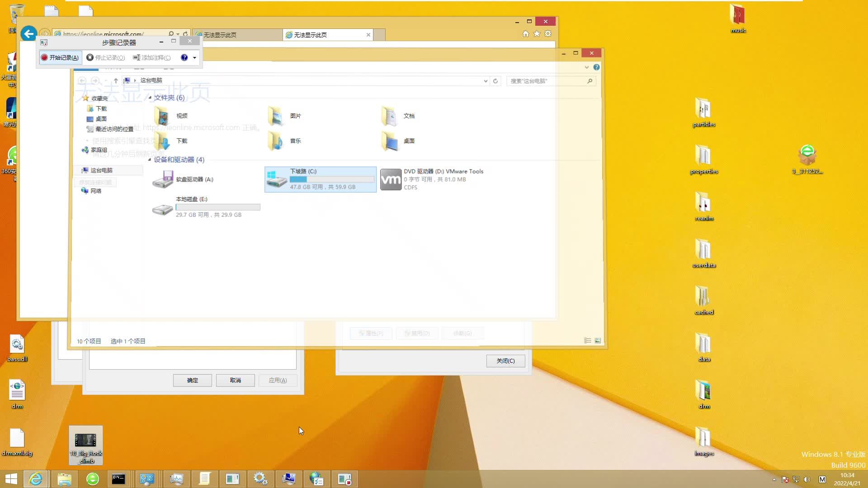The width and height of the screenshot is (868, 488).
Task: Select 最近访问的位置 in navigation pane
Action: click(x=114, y=129)
